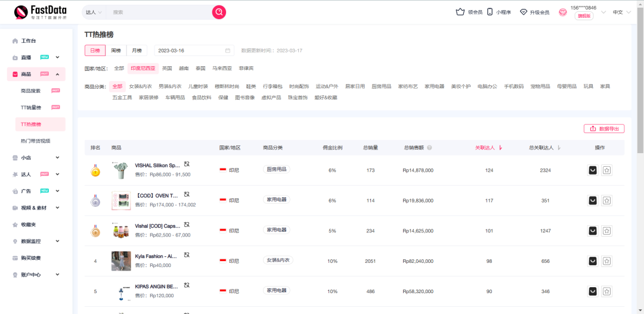This screenshot has height=314, width=644.
Task: Click the black TikTok icon in first row
Action: tap(593, 170)
